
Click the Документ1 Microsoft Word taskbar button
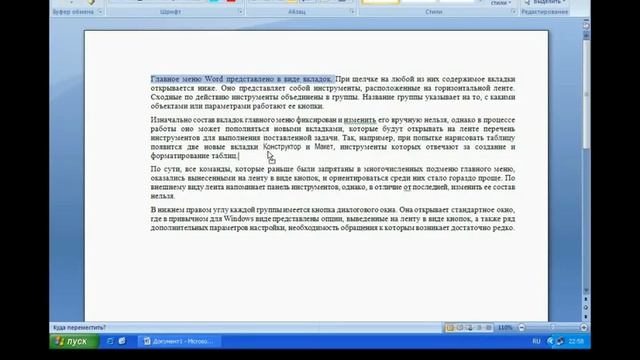tap(180, 341)
